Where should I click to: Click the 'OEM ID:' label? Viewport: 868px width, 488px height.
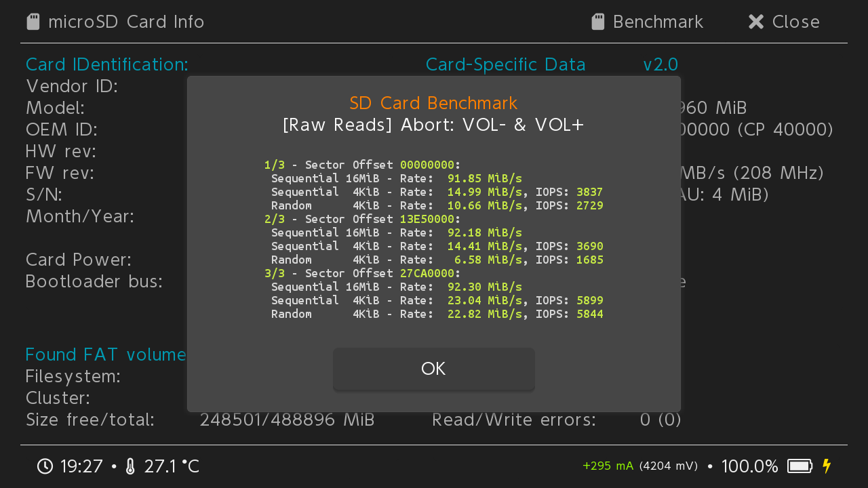click(62, 129)
